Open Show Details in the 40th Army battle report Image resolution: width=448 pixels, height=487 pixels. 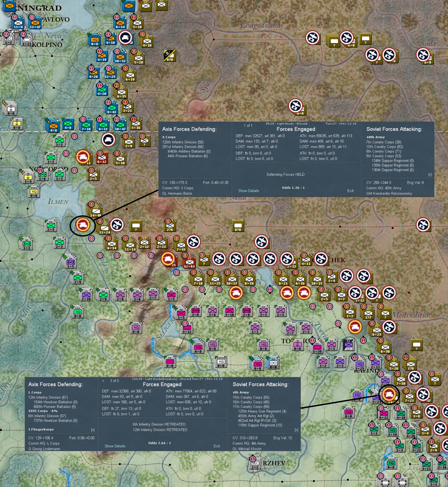point(248,191)
